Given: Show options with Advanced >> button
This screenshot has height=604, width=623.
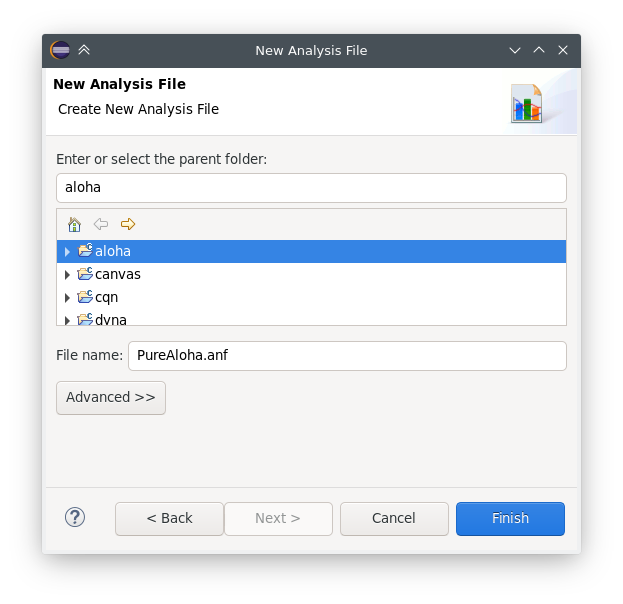Looking at the screenshot, I should [x=111, y=398].
